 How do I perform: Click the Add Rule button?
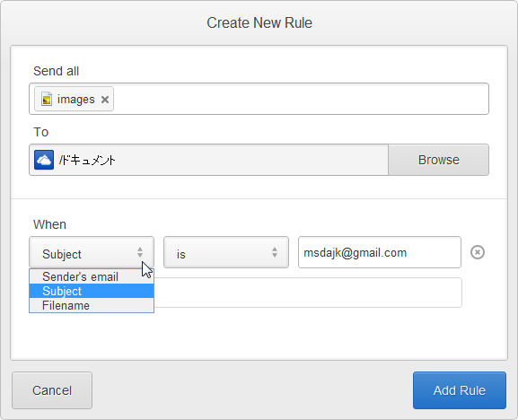(x=459, y=390)
